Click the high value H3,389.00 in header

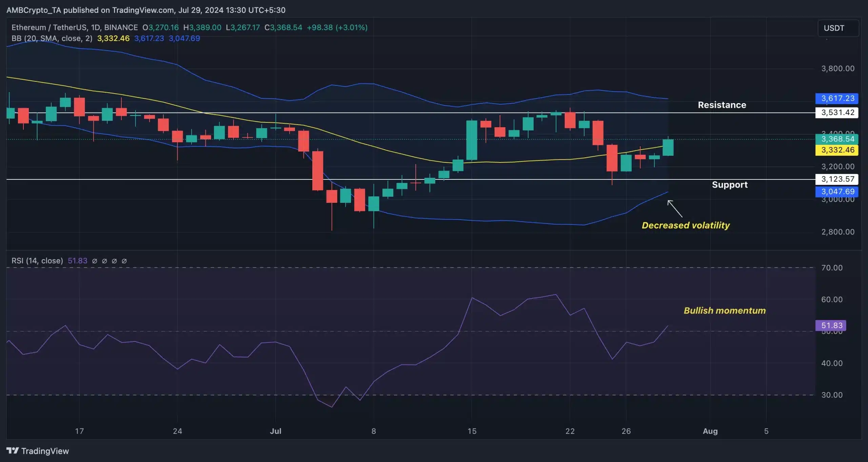click(x=202, y=27)
